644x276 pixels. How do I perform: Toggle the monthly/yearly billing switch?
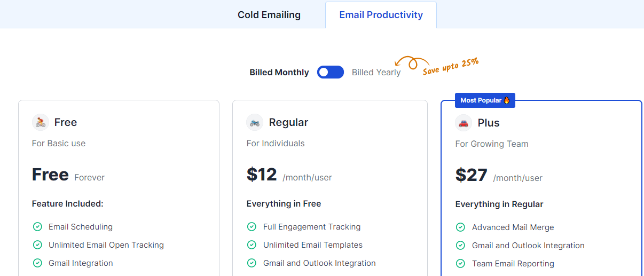coord(331,72)
